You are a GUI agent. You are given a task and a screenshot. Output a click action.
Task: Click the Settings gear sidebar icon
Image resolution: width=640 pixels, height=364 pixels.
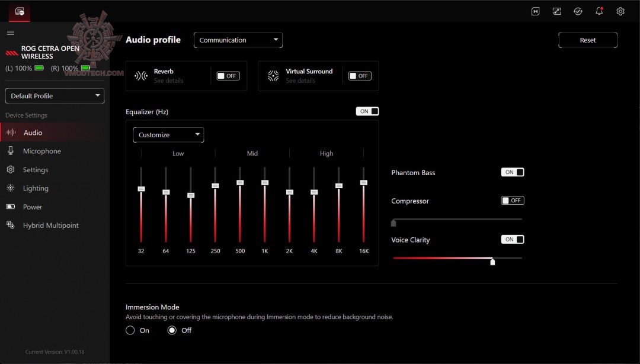pyautogui.click(x=11, y=169)
